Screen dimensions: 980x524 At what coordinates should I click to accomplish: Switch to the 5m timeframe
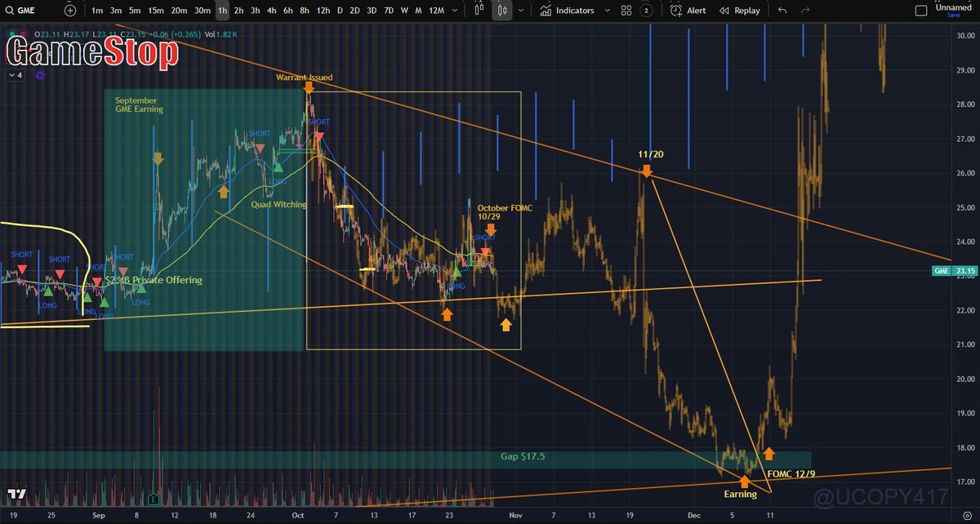click(135, 11)
